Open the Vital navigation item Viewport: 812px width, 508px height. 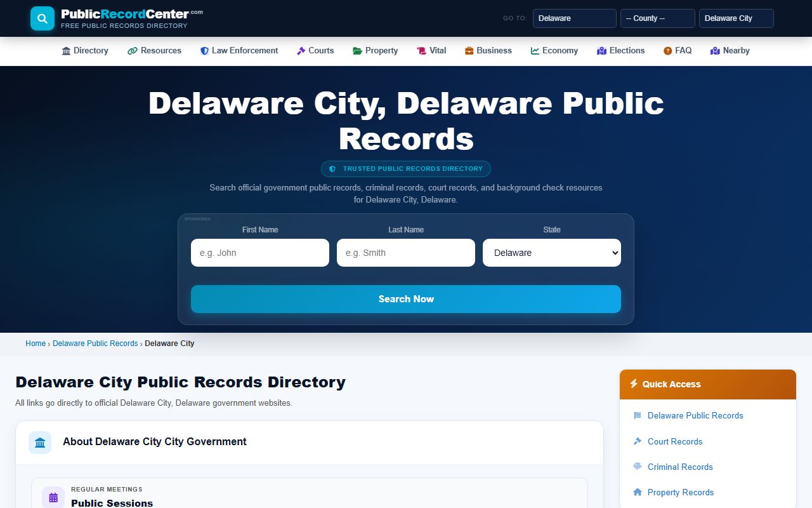[431, 51]
